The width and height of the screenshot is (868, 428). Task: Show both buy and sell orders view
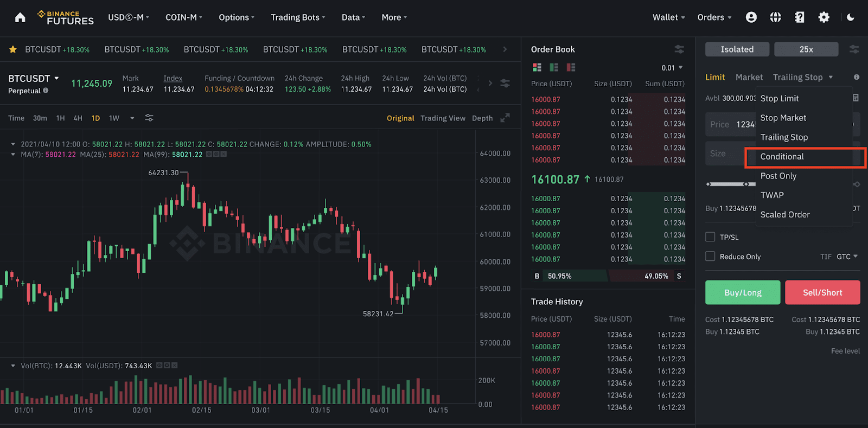(x=537, y=67)
